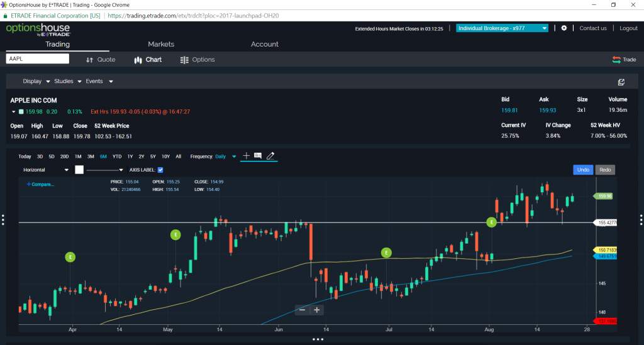This screenshot has width=644, height=345.
Task: Click the Chart candlestick icon
Action: [x=138, y=60]
